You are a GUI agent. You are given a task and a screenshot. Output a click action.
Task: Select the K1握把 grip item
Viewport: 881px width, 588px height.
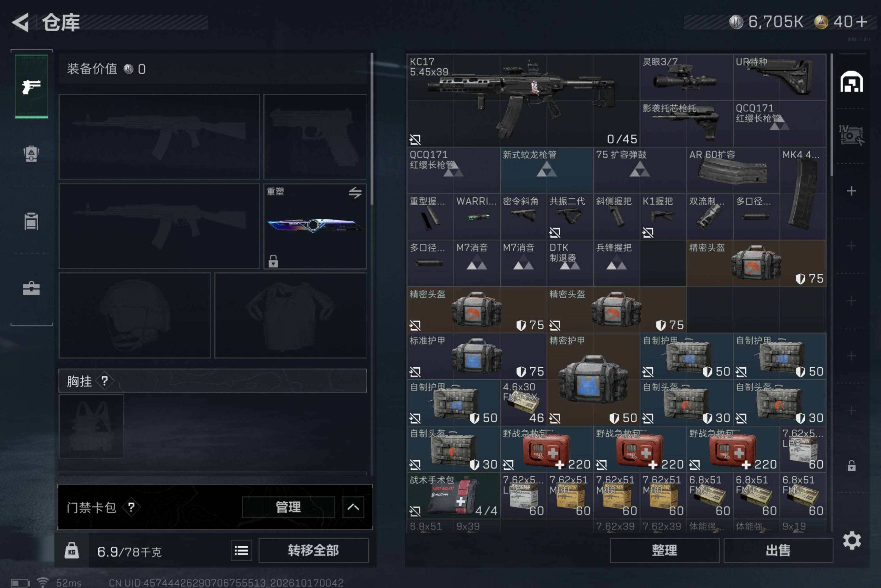663,217
